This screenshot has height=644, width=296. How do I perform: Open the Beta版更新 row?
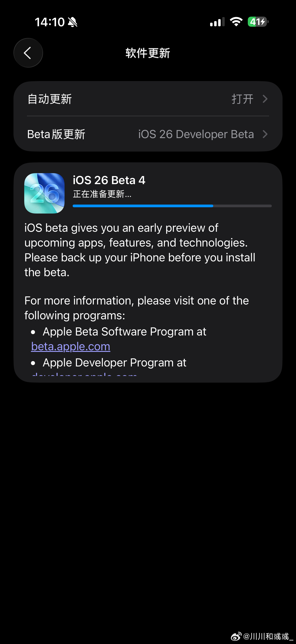coord(148,134)
